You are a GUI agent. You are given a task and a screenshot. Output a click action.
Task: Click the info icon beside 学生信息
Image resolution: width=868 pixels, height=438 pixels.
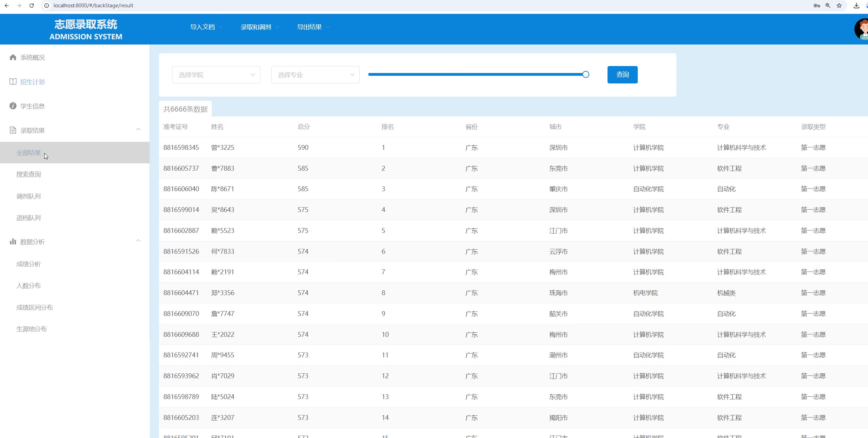[13, 106]
